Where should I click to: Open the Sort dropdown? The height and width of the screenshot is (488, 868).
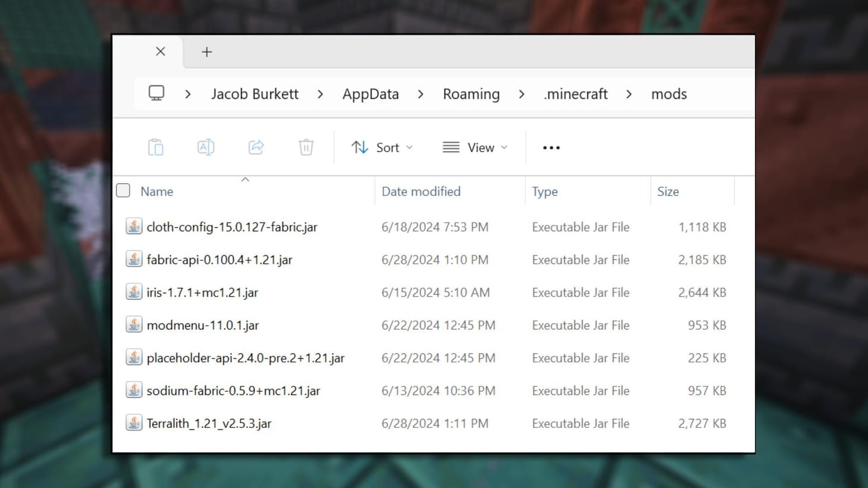pos(382,147)
